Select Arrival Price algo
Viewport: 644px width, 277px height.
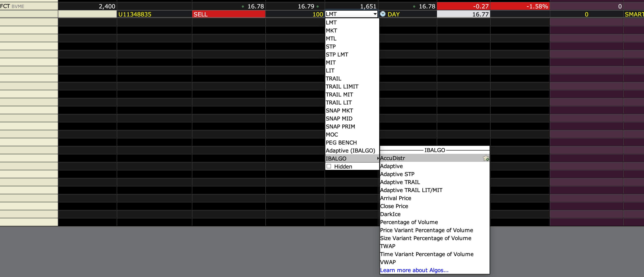pyautogui.click(x=395, y=198)
